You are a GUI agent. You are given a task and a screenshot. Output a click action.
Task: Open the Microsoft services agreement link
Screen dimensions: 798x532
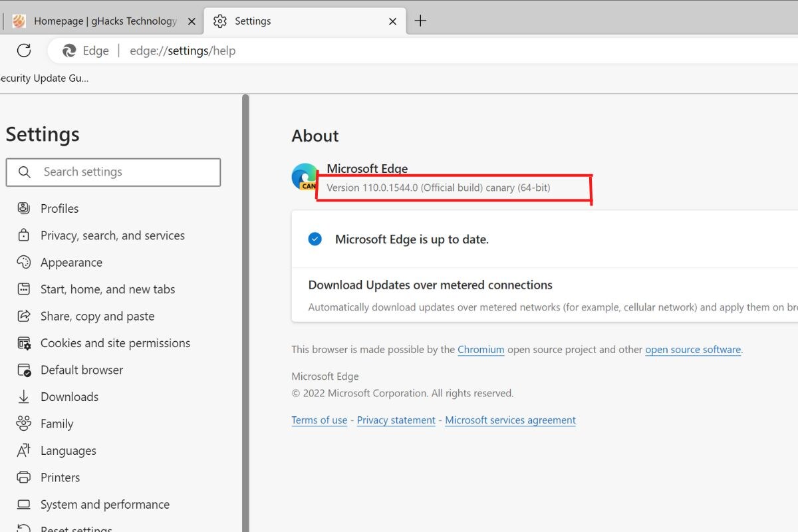[x=510, y=420]
